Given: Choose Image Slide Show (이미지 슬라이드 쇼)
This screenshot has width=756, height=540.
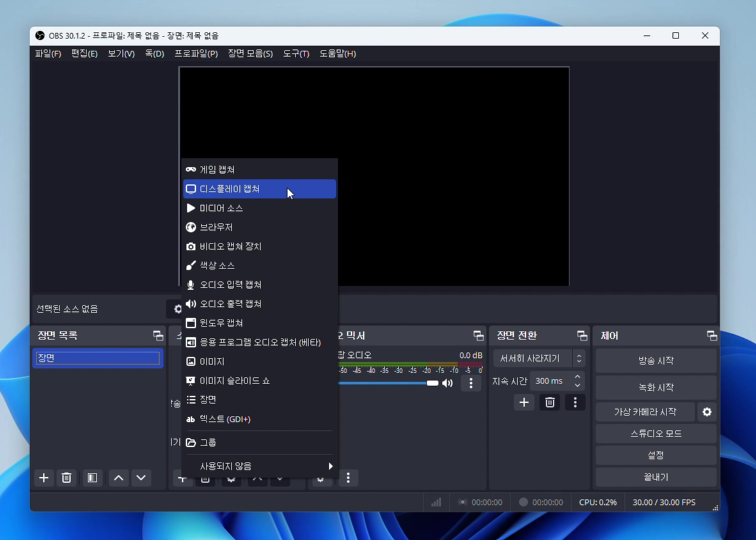Looking at the screenshot, I should coord(260,380).
